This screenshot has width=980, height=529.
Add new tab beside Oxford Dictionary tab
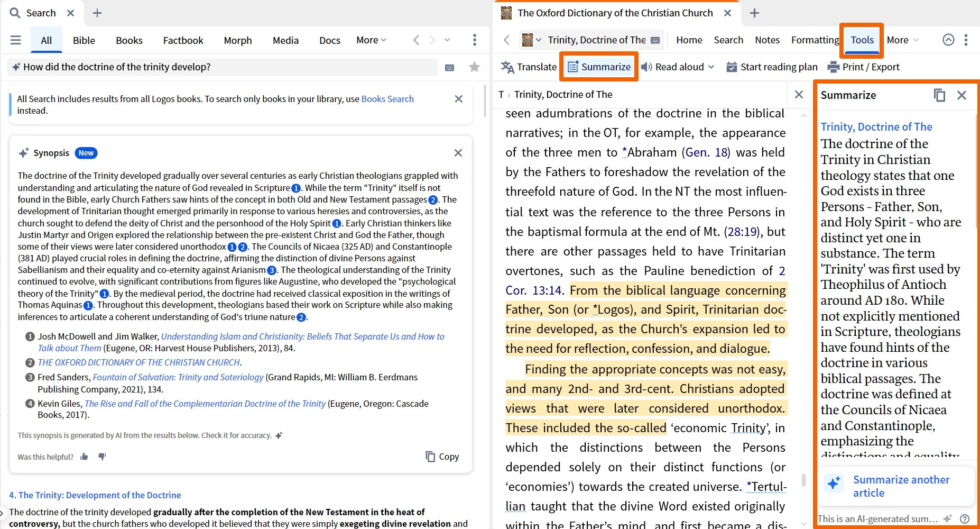click(754, 13)
